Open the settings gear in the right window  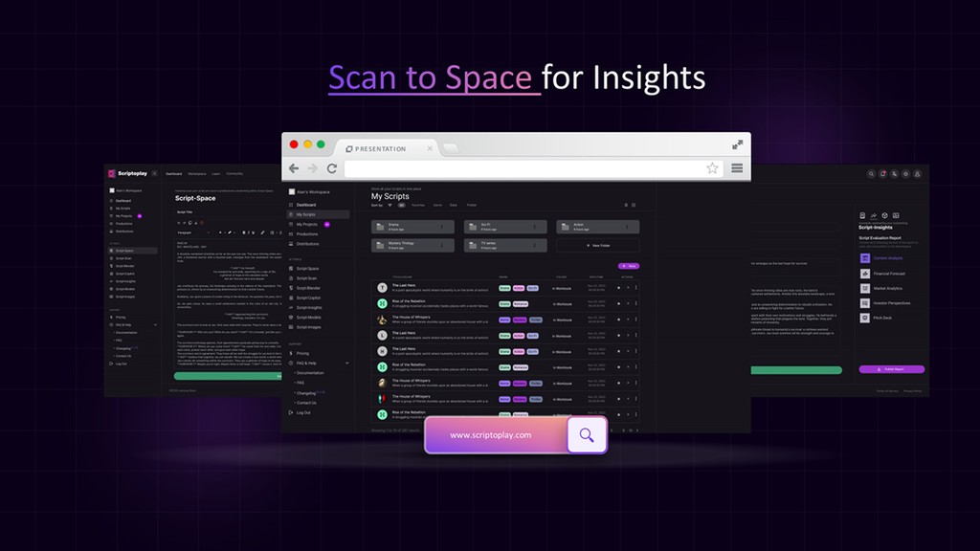(905, 174)
